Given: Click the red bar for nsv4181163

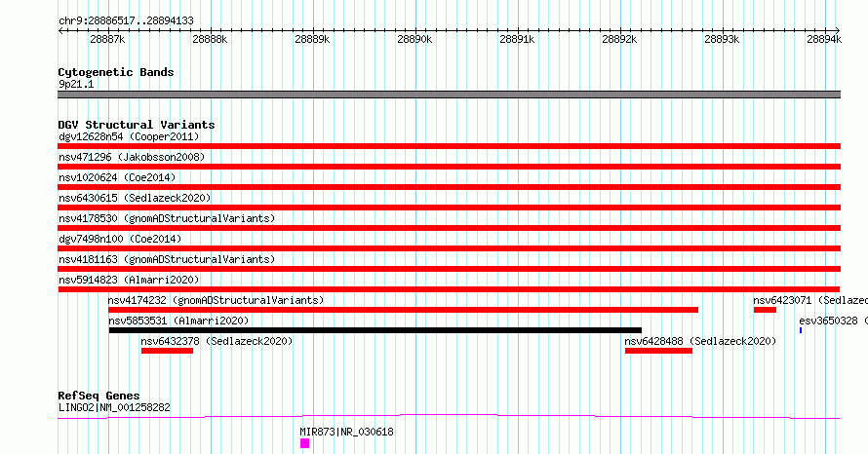Looking at the screenshot, I should pos(449,269).
